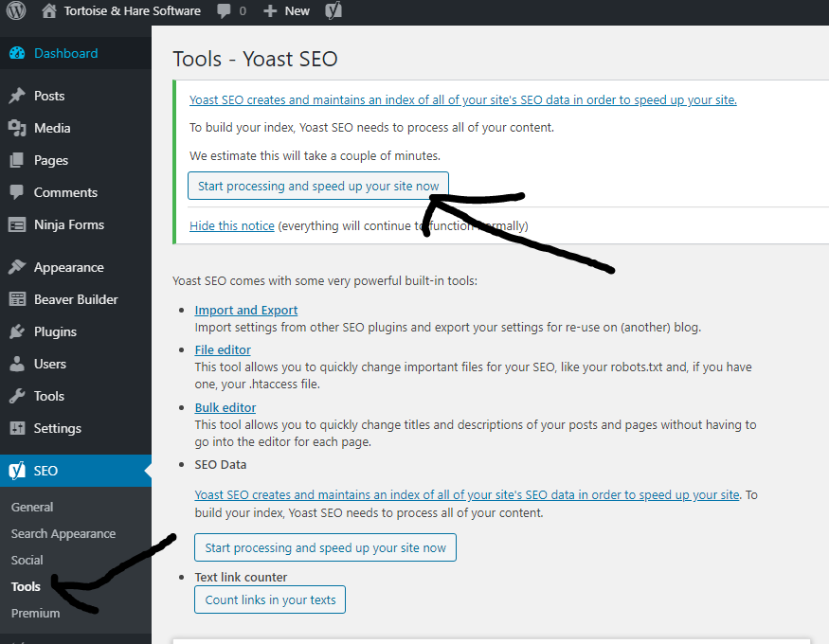Open the Premium submenu under SEO
The width and height of the screenshot is (829, 644).
[35, 613]
